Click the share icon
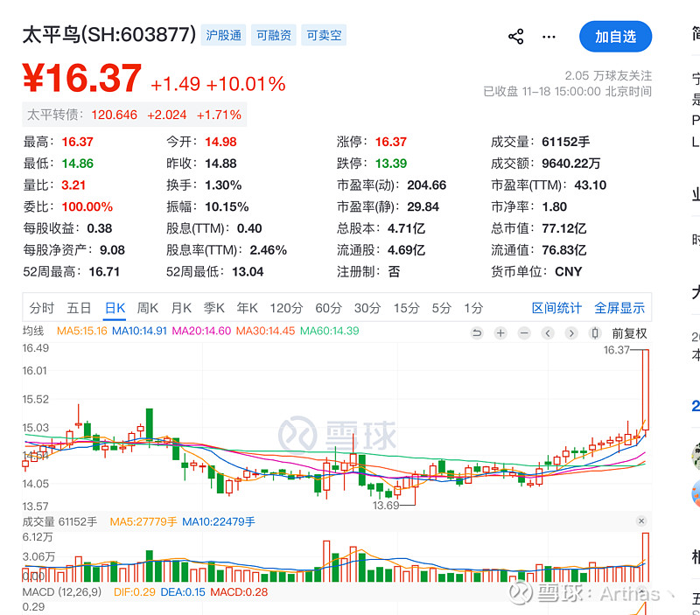The width and height of the screenshot is (700, 615). [x=515, y=37]
